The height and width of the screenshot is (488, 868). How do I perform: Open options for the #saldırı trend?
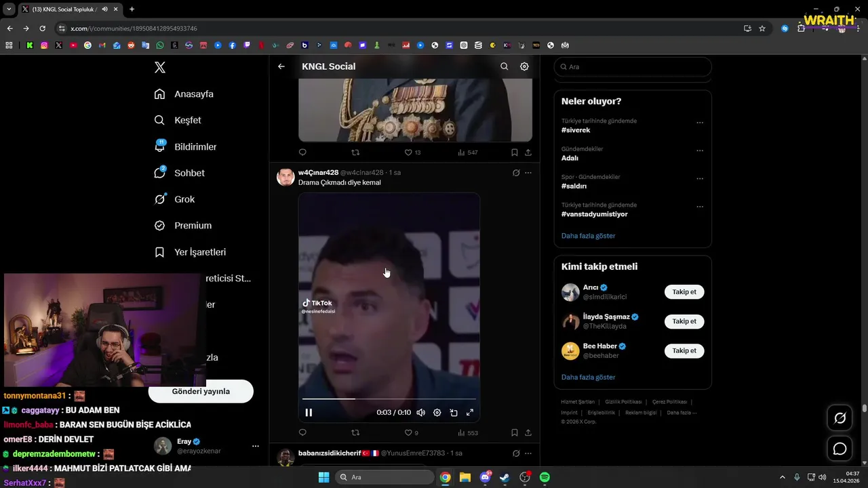(700, 179)
